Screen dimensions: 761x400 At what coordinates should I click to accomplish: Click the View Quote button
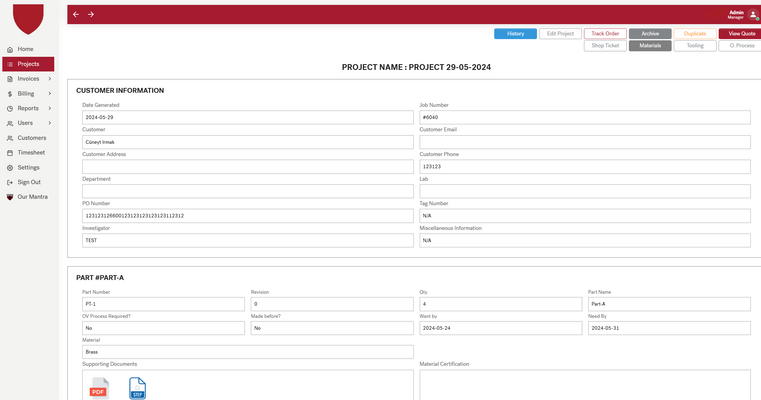741,33
